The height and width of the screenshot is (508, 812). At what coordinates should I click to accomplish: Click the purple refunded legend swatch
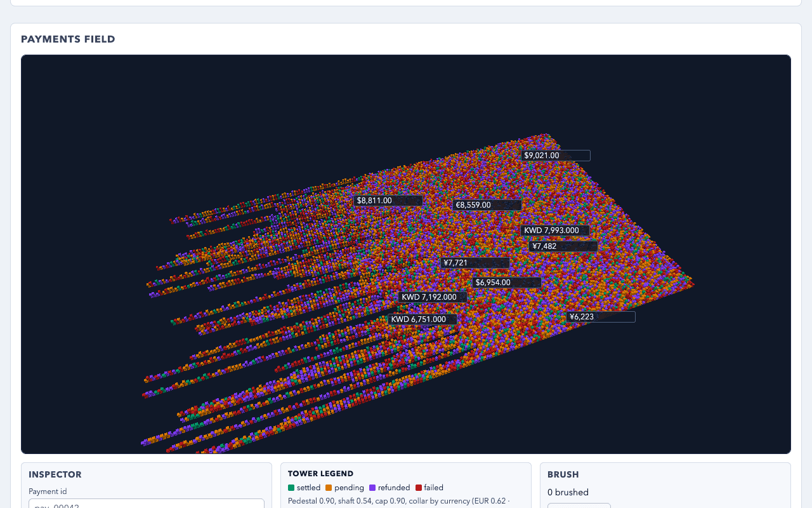(372, 488)
